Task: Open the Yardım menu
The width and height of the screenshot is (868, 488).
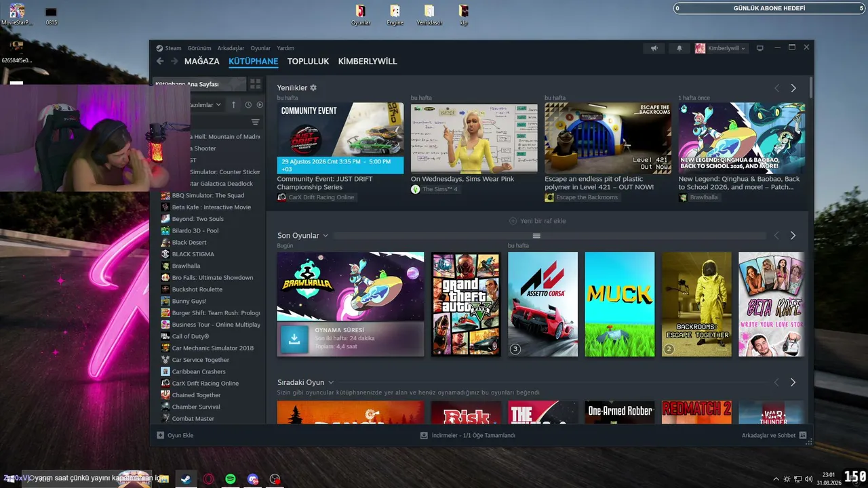Action: pos(285,48)
